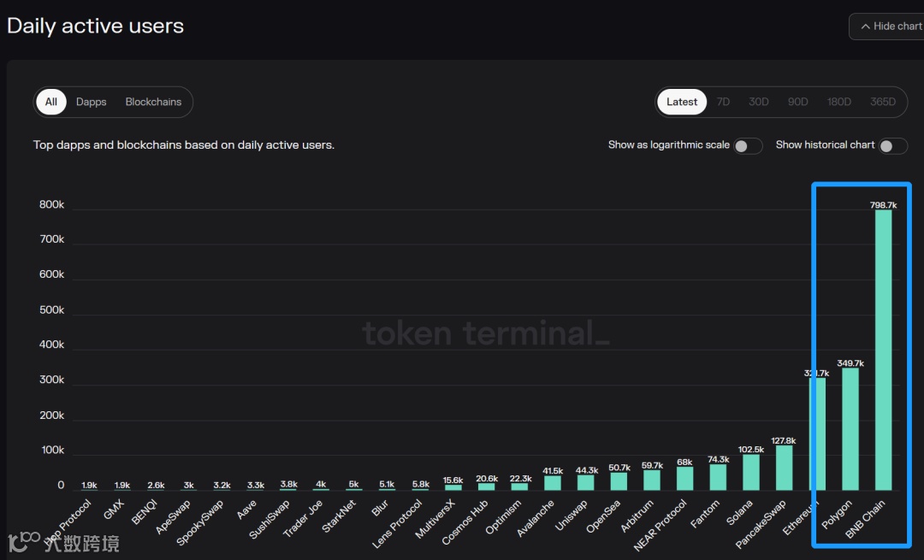
Task: Pick the 180D time range
Action: 839,102
